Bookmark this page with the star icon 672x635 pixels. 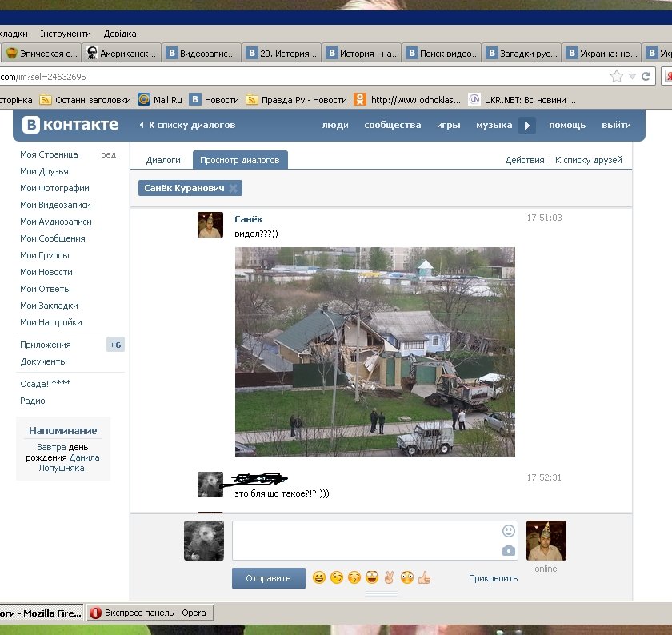(616, 77)
